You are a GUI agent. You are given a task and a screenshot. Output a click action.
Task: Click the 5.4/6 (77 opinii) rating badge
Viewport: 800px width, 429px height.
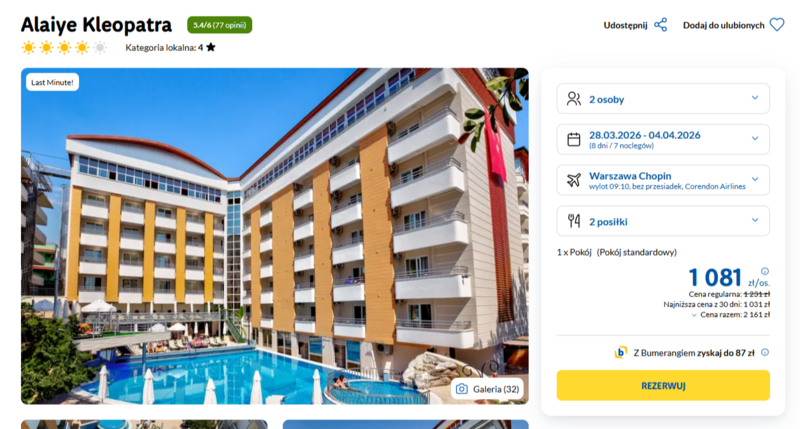coord(219,25)
